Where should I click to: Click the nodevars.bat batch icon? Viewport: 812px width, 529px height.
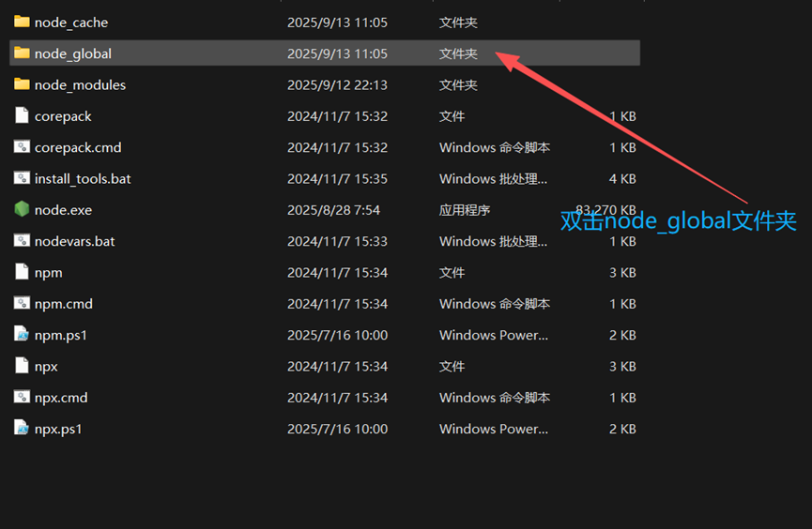pos(22,240)
